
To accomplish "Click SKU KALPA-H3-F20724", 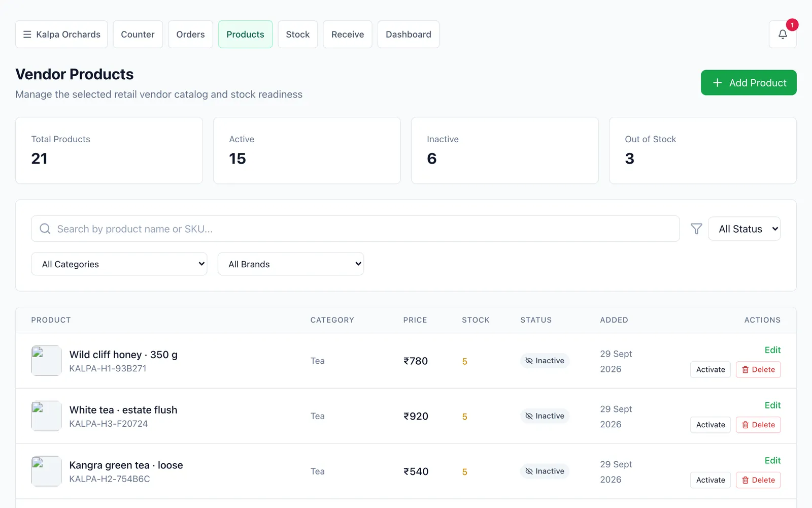I will point(109,424).
